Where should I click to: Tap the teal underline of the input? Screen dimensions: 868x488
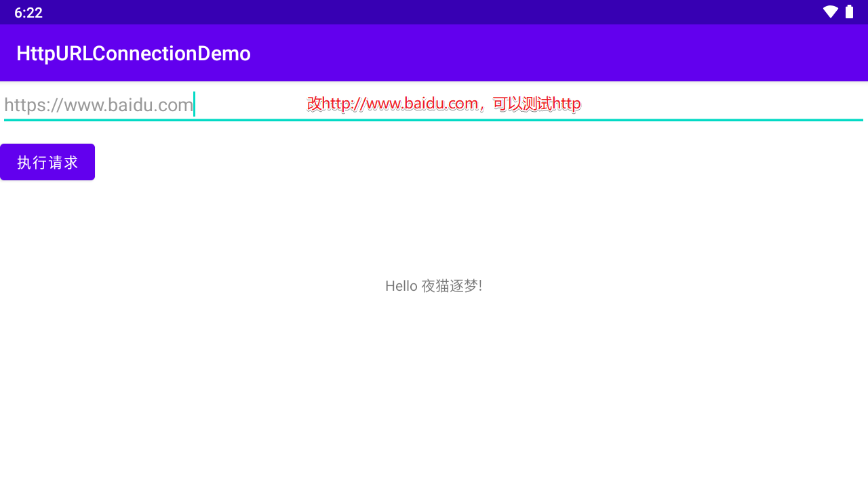[x=434, y=119]
